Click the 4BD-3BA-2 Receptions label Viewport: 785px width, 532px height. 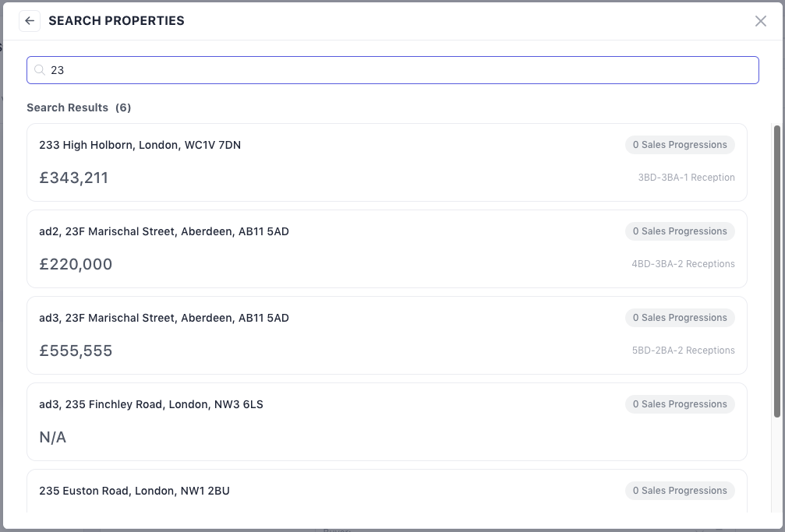[683, 264]
